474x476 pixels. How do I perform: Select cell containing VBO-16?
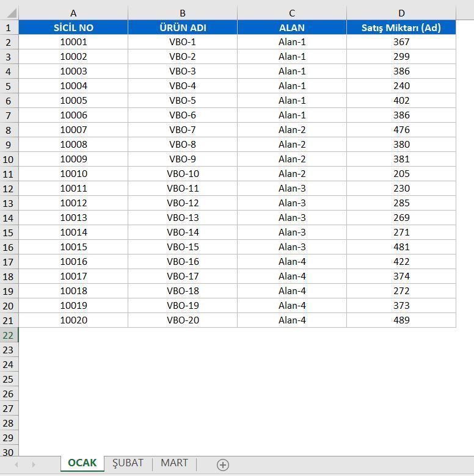183,261
